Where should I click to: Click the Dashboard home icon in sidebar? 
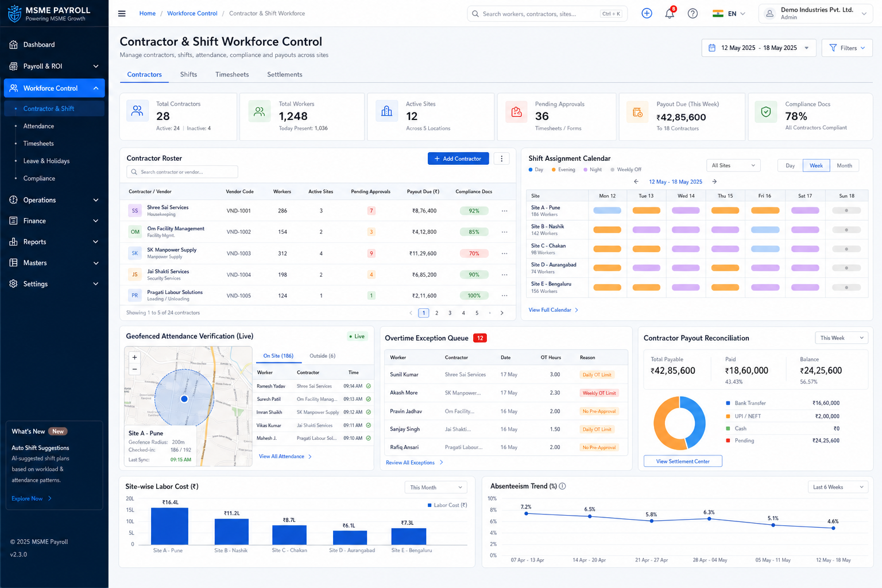click(x=14, y=45)
